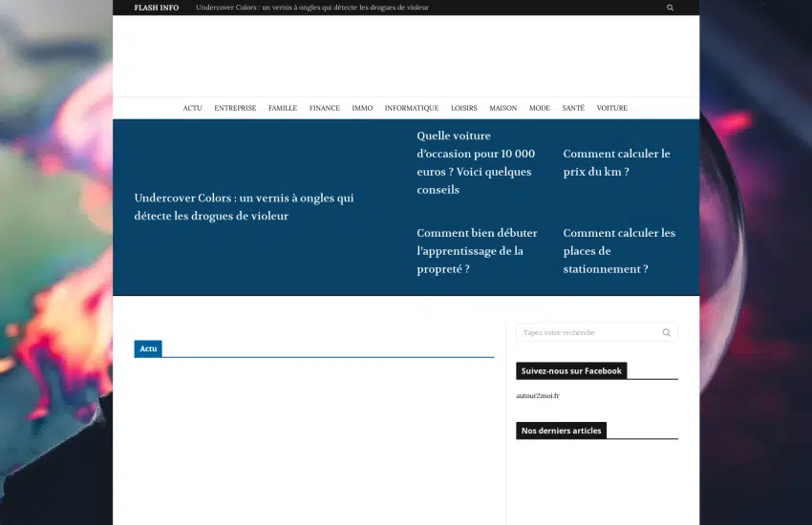Click the search magnifier in the top bar

[x=670, y=8]
